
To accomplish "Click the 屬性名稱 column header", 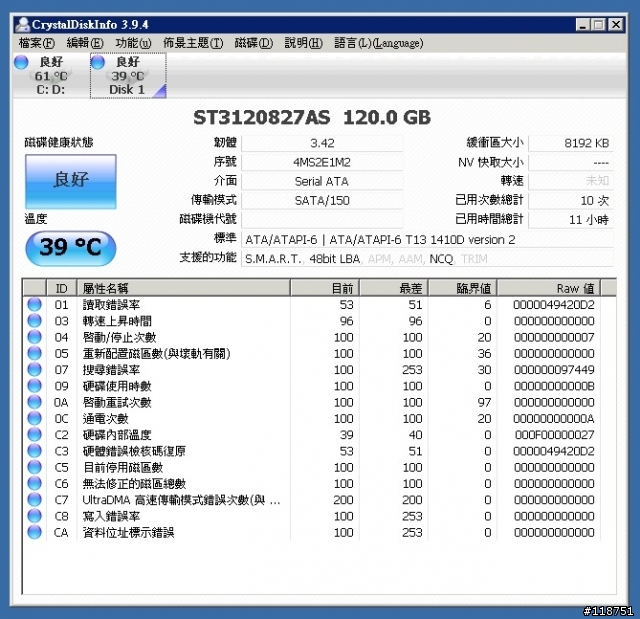I will 183,288.
